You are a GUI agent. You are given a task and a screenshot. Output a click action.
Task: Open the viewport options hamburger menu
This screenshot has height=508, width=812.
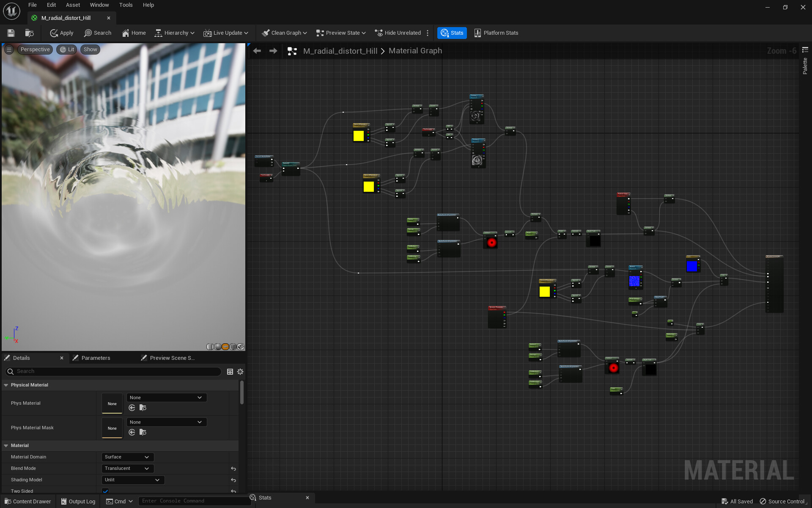click(9, 50)
